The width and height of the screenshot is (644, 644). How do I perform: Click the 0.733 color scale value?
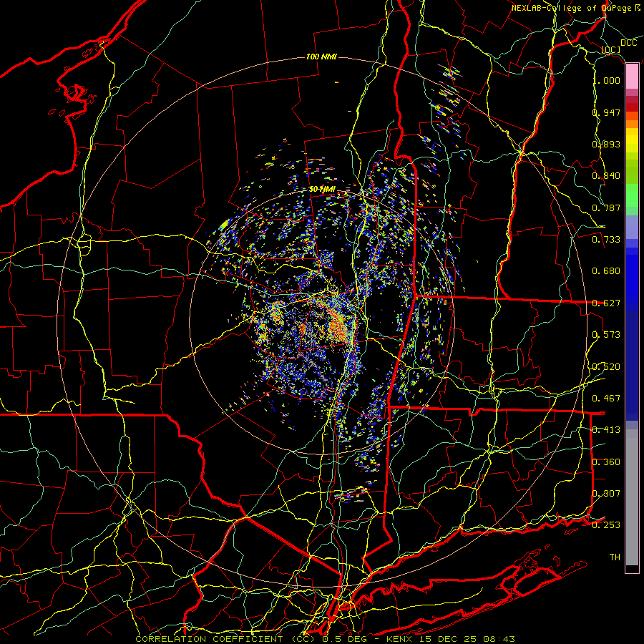tap(606, 240)
